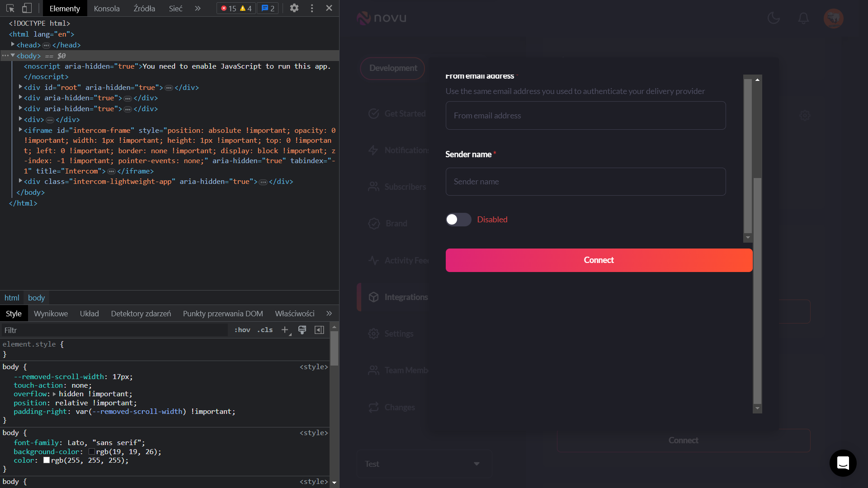Image resolution: width=868 pixels, height=488 pixels.
Task: Open the Detektory zdarzeń tab
Action: [x=141, y=313]
